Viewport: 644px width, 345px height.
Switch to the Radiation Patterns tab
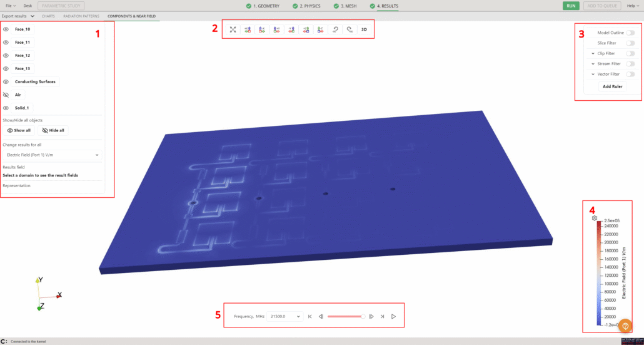click(82, 16)
